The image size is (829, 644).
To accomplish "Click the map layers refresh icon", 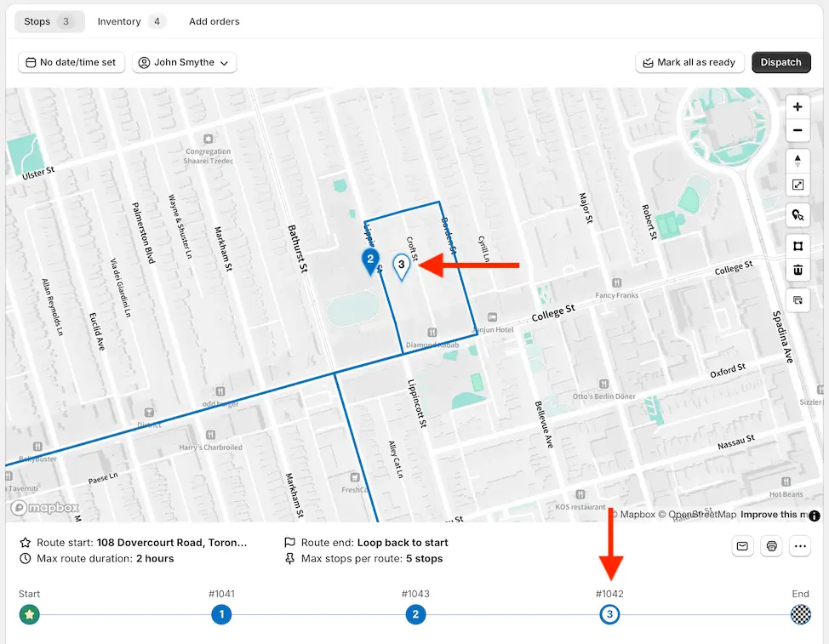I will [798, 300].
